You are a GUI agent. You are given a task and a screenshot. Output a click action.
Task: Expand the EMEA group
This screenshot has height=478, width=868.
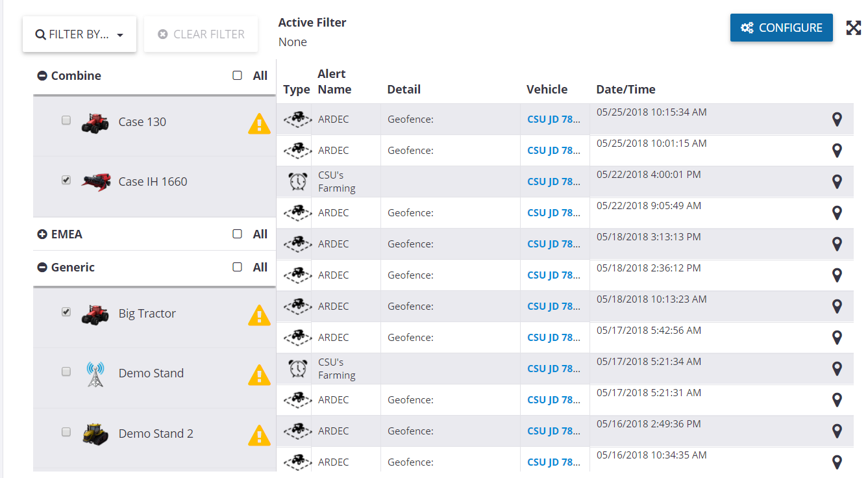coord(42,234)
